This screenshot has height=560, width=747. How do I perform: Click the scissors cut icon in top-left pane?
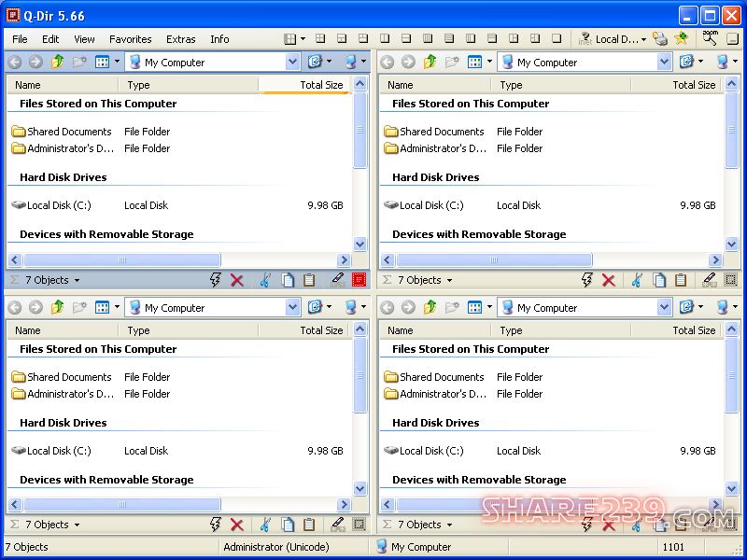tap(265, 280)
